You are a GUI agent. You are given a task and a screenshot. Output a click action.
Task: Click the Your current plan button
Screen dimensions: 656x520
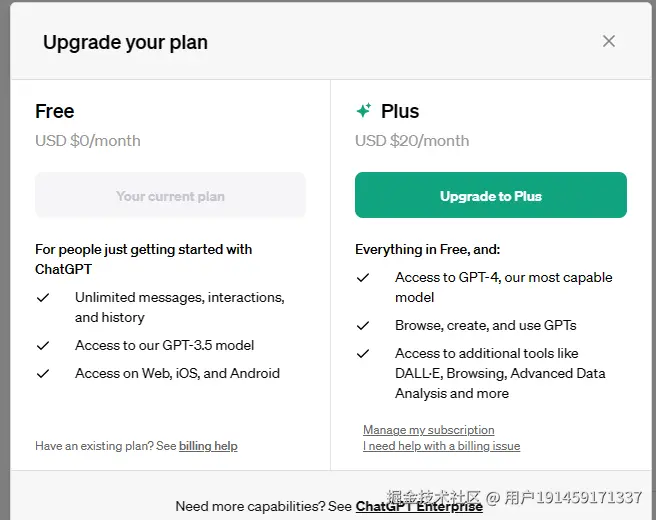[170, 196]
